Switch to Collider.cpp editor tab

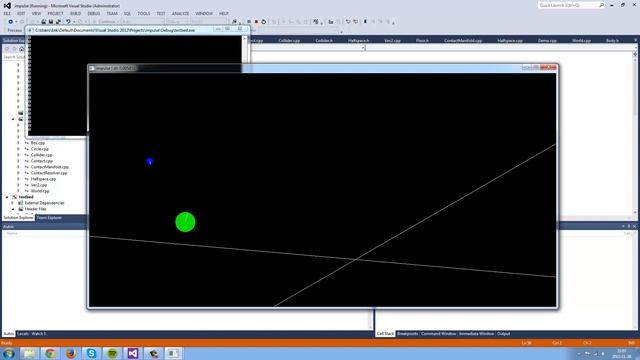(x=289, y=40)
